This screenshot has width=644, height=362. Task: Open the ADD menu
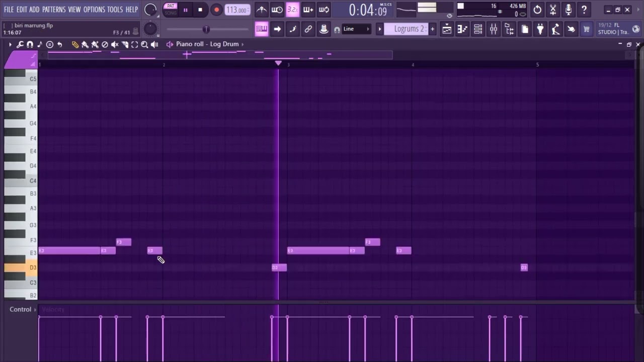(x=34, y=10)
